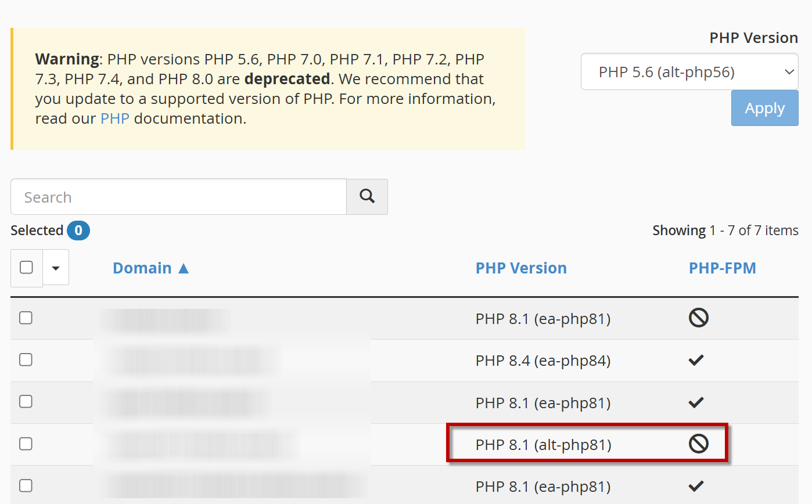Image resolution: width=812 pixels, height=504 pixels.
Task: Click disabled PHP-FPM icon for alt-php81 row
Action: 698,444
